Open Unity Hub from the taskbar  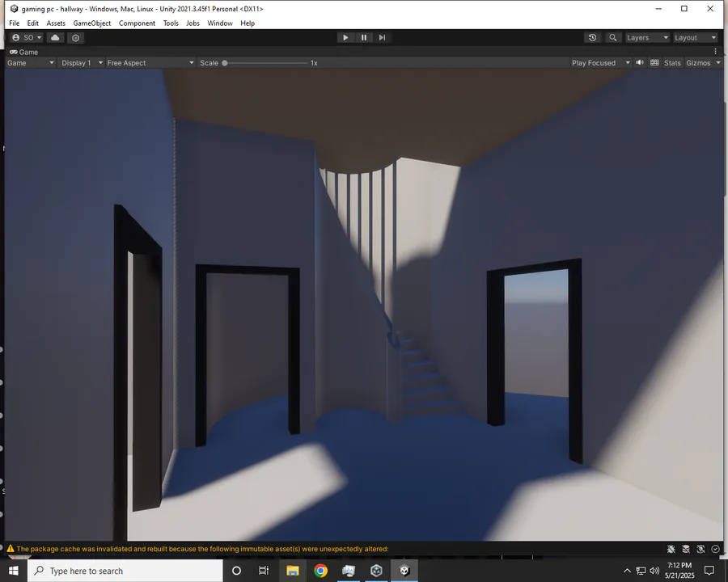click(376, 571)
